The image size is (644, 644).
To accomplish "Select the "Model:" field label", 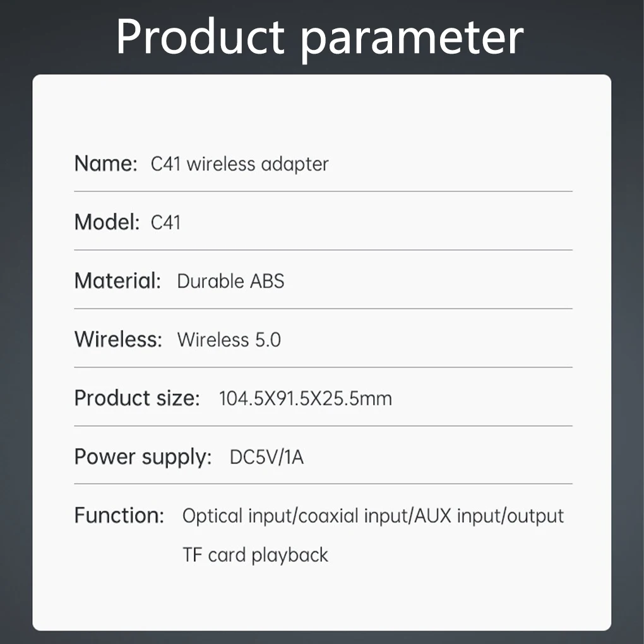I will click(x=107, y=222).
